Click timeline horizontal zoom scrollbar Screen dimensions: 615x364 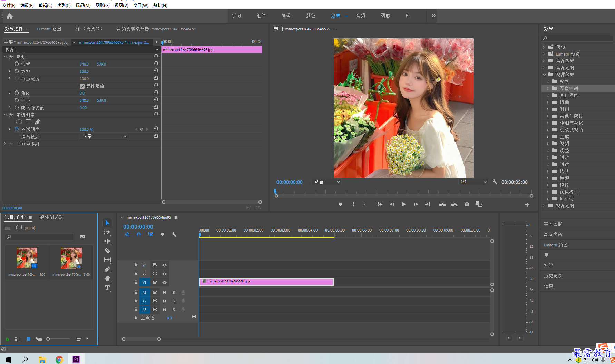coord(141,339)
